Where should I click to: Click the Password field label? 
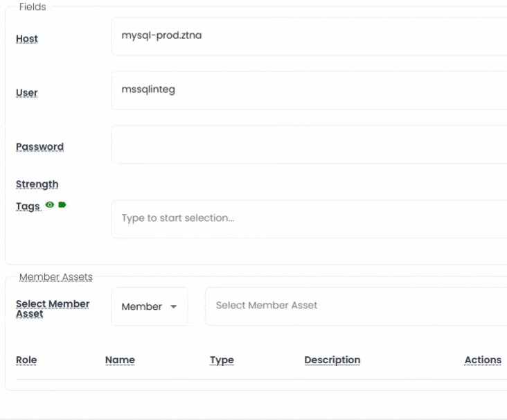[39, 147]
